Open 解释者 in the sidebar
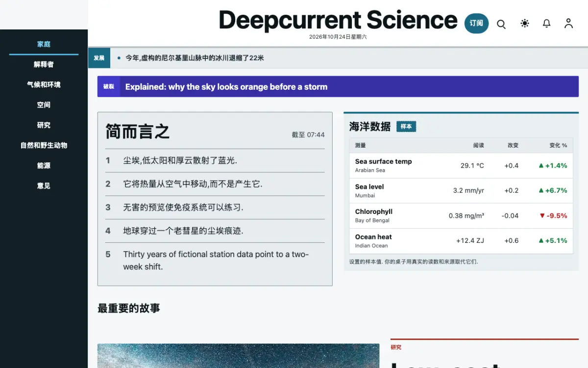 point(44,64)
